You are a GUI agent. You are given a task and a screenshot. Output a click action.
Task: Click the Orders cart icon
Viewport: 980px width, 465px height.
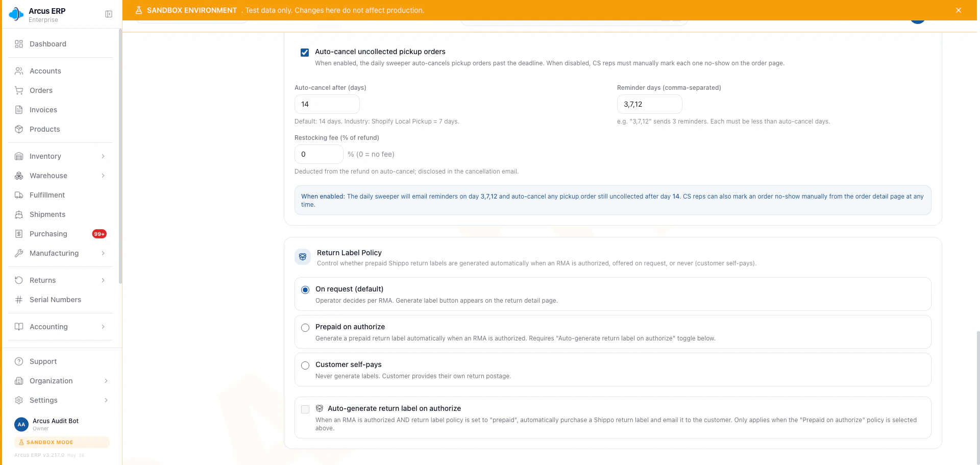(19, 90)
